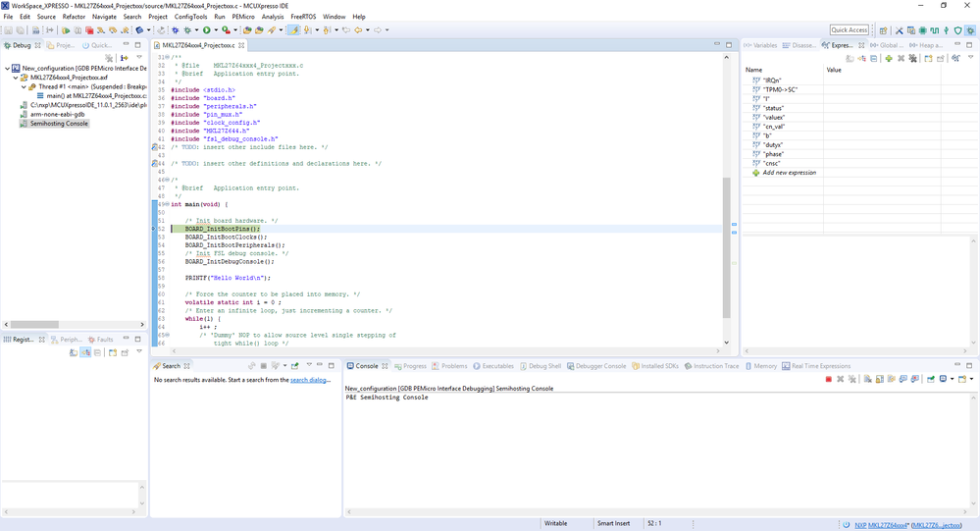Collapse the Thread #1 main node
The image size is (980, 531).
(24, 87)
